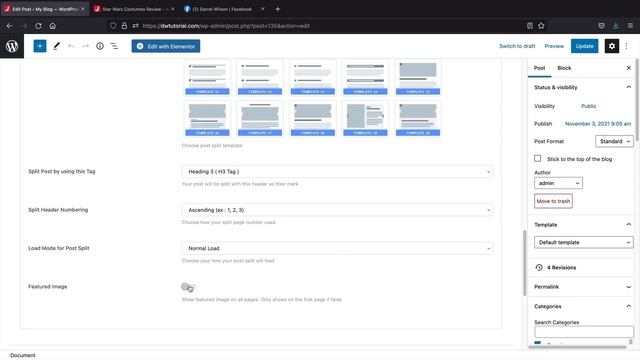Close the Star Wars Costumes Review tab
Viewport: 640px width, 360px height.
173,9
